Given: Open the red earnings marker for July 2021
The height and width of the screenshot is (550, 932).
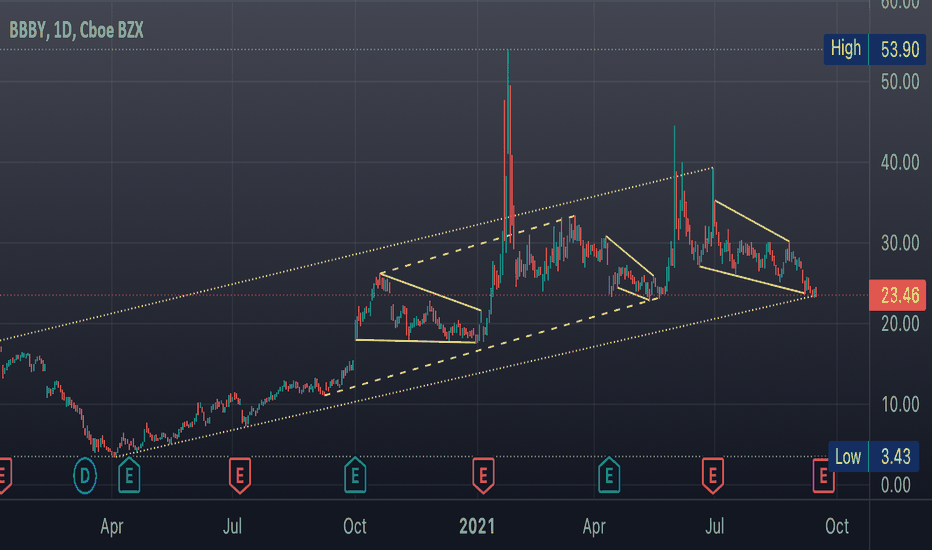Looking at the screenshot, I should 713,475.
